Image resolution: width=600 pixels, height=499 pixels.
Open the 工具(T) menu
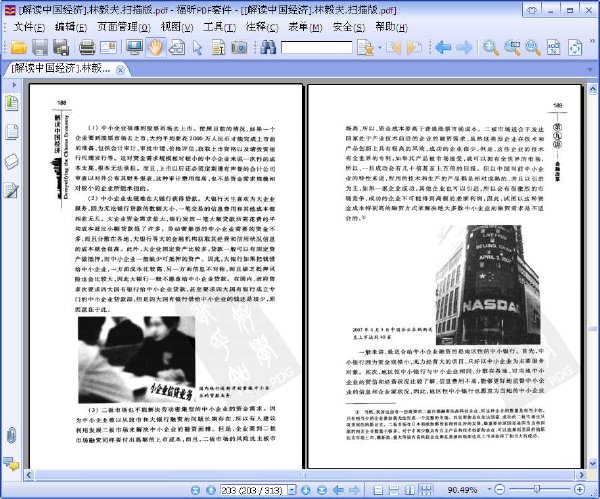pyautogui.click(x=219, y=27)
